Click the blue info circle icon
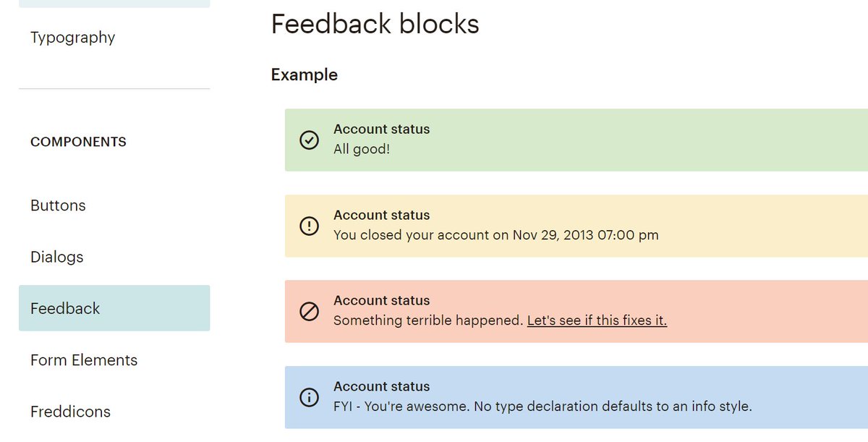868x442 pixels. coord(309,398)
